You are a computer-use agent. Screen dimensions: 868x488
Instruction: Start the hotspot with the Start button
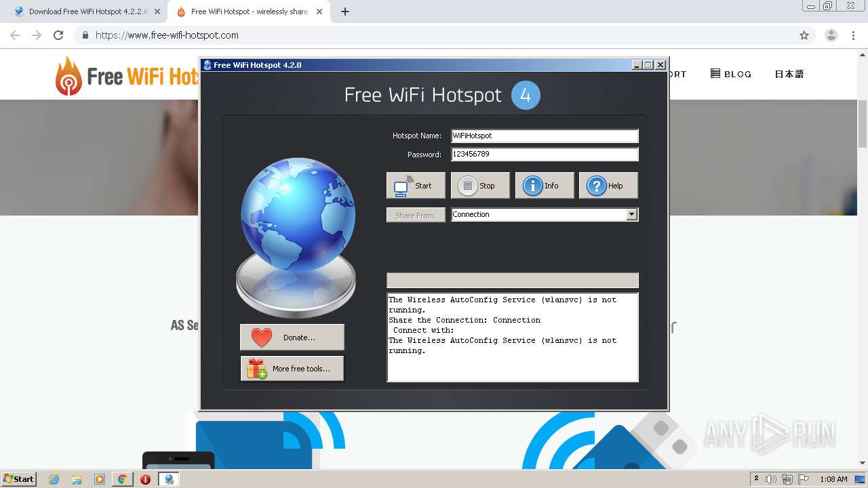pyautogui.click(x=416, y=186)
